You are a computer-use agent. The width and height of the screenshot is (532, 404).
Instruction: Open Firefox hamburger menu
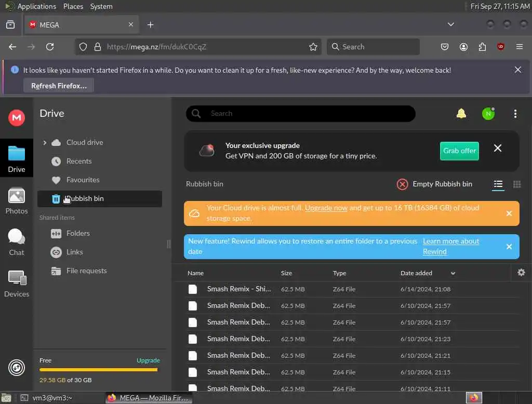(519, 47)
